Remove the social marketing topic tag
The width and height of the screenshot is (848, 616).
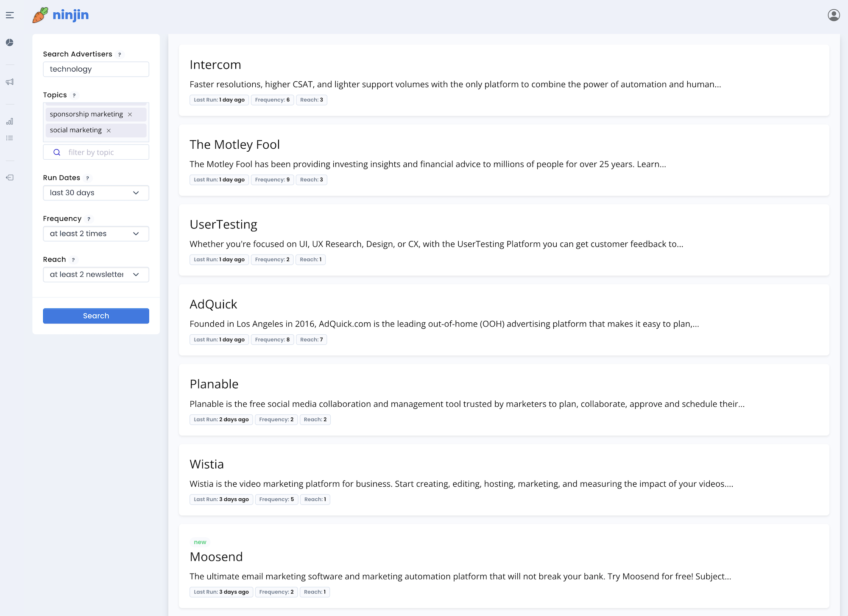tap(109, 130)
